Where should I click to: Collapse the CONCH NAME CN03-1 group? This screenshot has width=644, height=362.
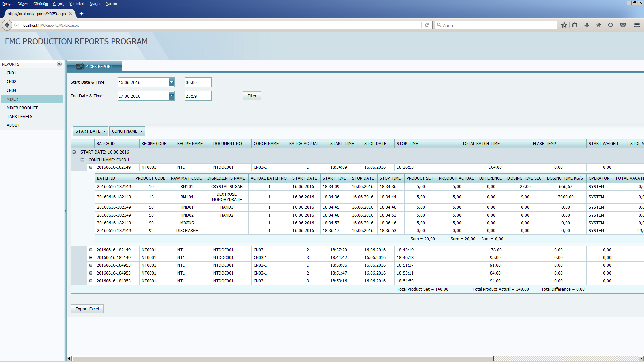point(83,160)
